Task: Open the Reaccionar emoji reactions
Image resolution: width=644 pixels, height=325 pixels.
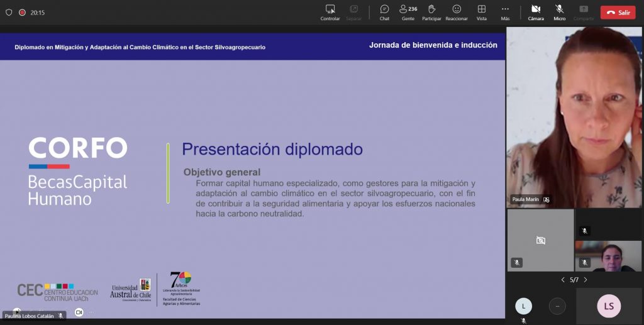Action: tap(457, 12)
